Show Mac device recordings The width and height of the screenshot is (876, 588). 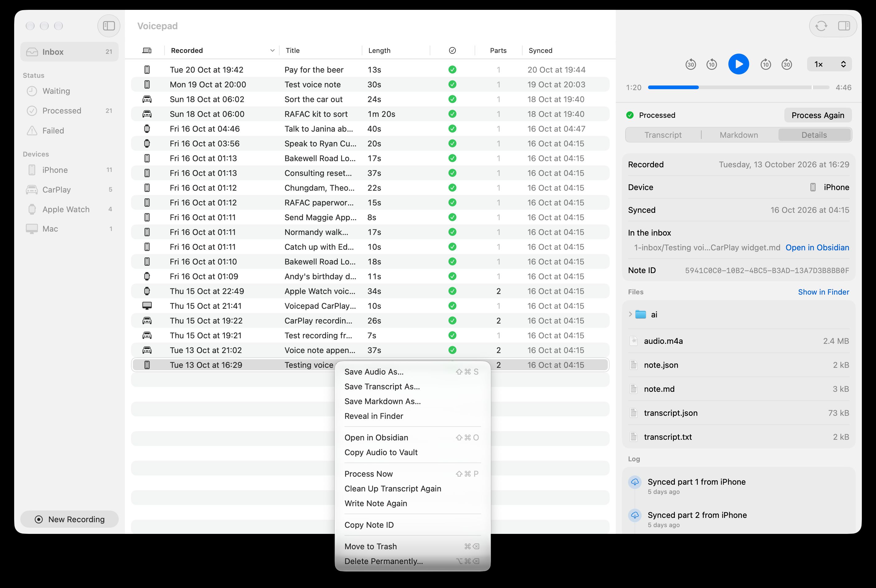(70, 229)
